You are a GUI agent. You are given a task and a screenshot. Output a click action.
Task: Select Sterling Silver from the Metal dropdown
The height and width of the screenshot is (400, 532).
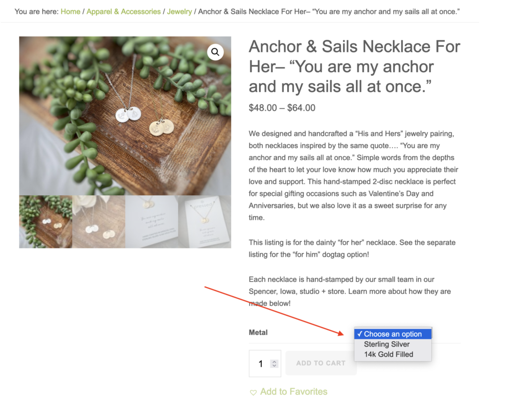387,344
